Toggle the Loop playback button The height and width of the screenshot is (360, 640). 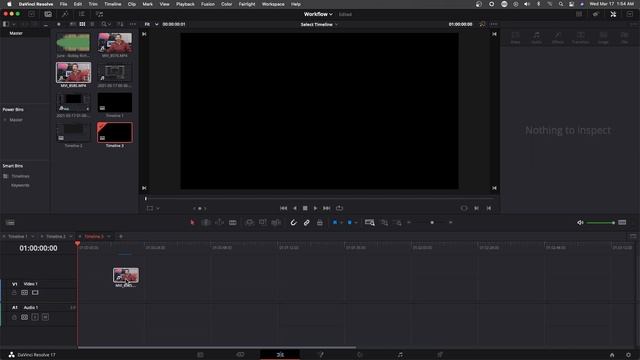coord(339,208)
